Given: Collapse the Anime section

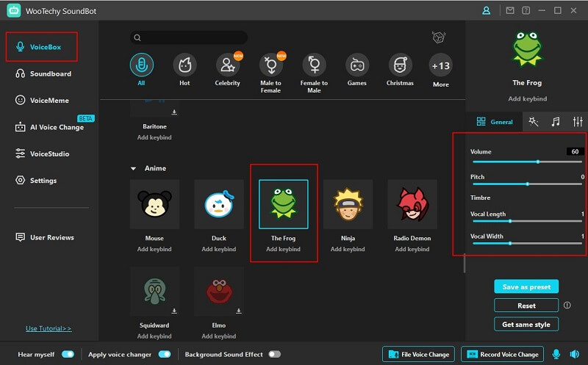Looking at the screenshot, I should (x=133, y=169).
